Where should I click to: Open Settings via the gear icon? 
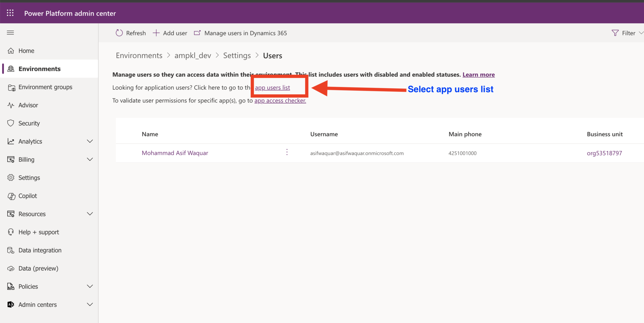[x=11, y=177]
